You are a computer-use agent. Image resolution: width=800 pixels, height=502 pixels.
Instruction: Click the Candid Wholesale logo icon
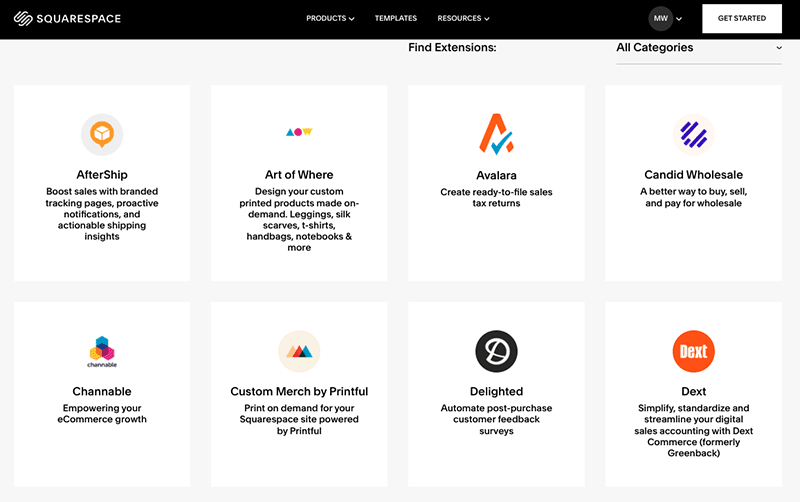coord(693,134)
